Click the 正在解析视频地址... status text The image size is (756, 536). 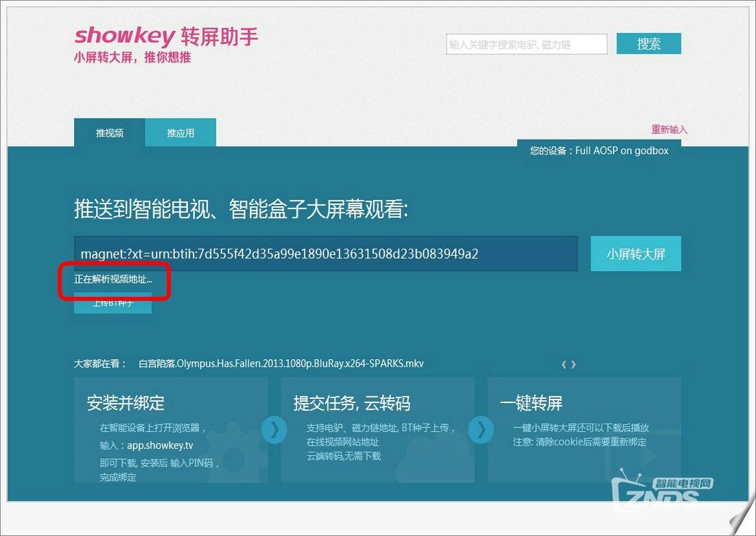click(x=113, y=280)
